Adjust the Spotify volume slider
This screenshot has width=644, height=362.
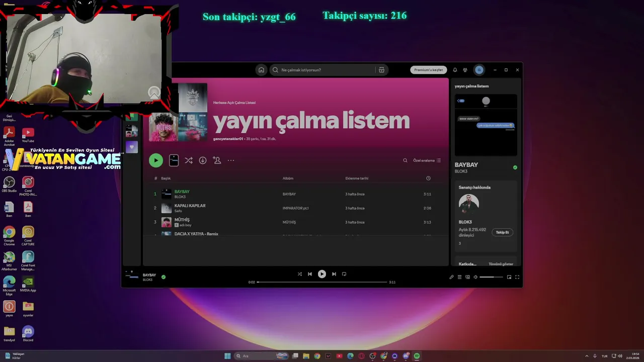(x=491, y=277)
